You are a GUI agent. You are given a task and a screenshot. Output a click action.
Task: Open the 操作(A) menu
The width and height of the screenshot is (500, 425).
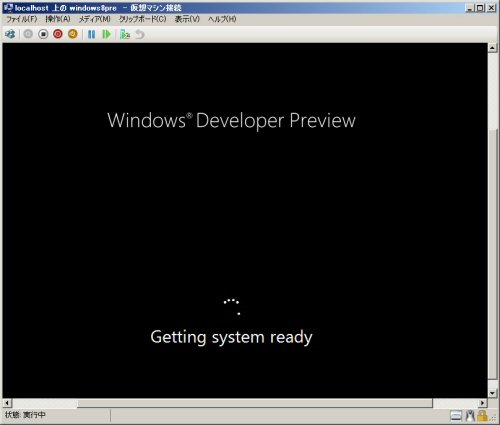tap(58, 19)
